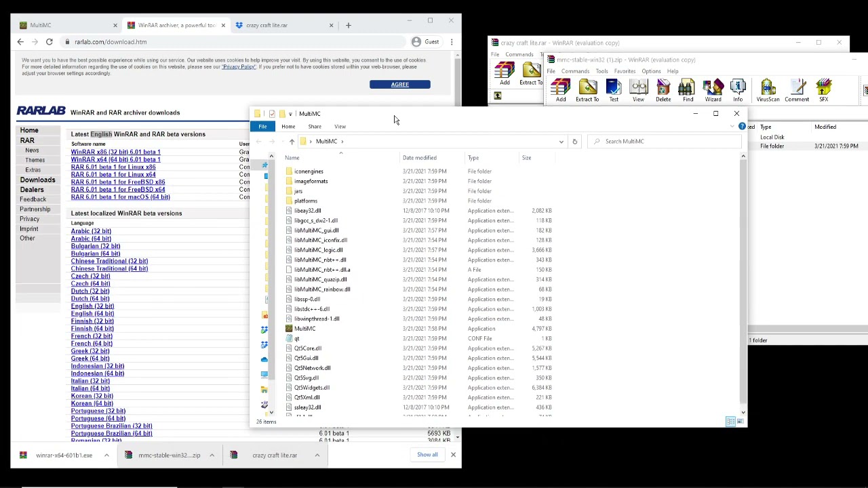Viewport: 868px width, 488px height.
Task: Open menu for crazy craft lite.rar download
Action: pos(317,455)
